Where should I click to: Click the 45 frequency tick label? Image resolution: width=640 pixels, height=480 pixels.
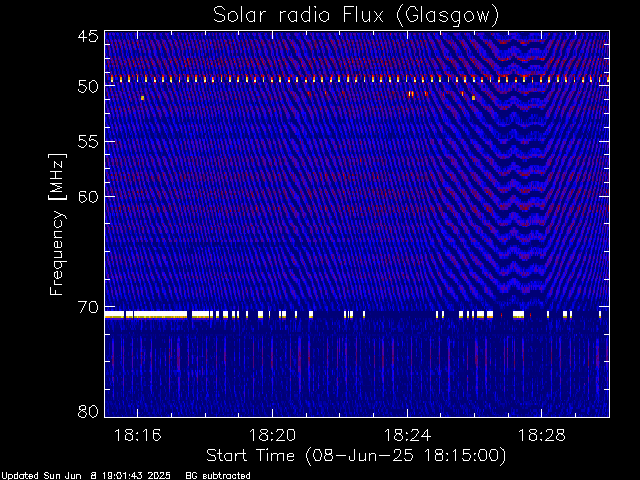[88, 37]
